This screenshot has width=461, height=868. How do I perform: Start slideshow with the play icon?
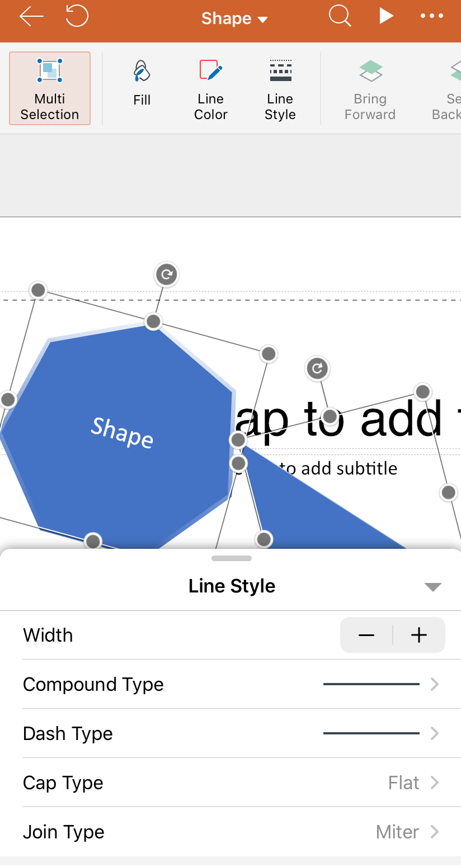[x=386, y=16]
